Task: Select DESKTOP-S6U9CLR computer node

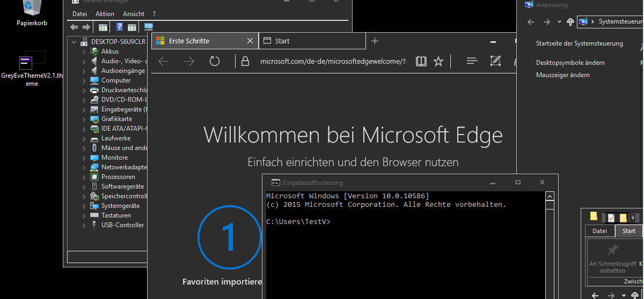Action: pyautogui.click(x=118, y=42)
